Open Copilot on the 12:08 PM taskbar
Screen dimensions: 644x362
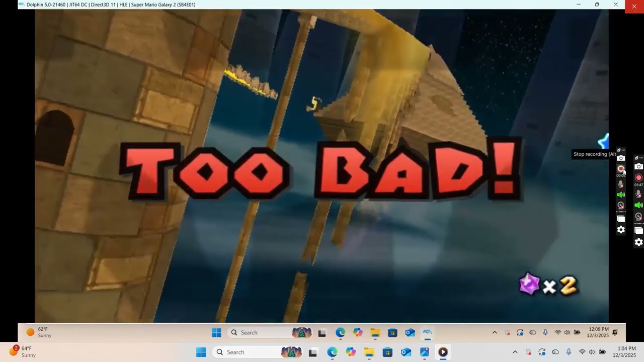tap(358, 333)
